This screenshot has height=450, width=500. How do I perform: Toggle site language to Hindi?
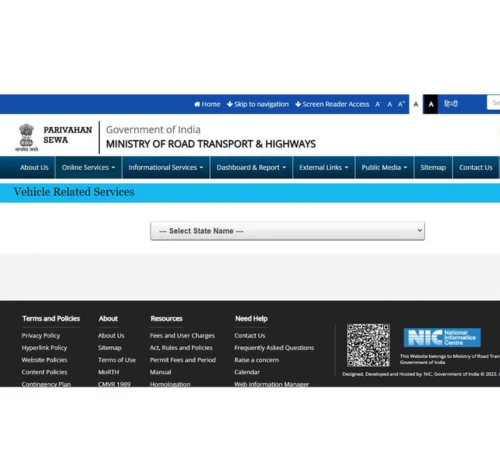click(x=451, y=104)
